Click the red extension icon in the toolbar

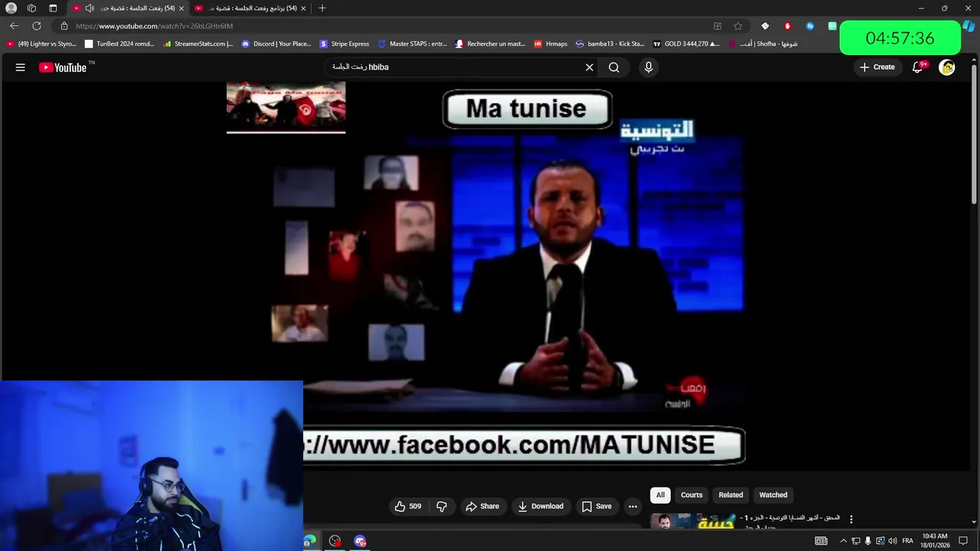[x=787, y=26]
